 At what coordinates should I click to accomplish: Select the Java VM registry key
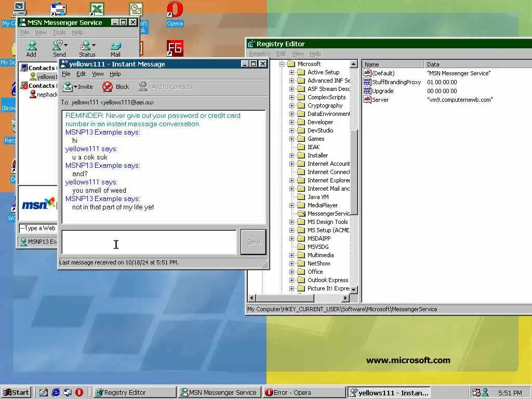coord(318,197)
